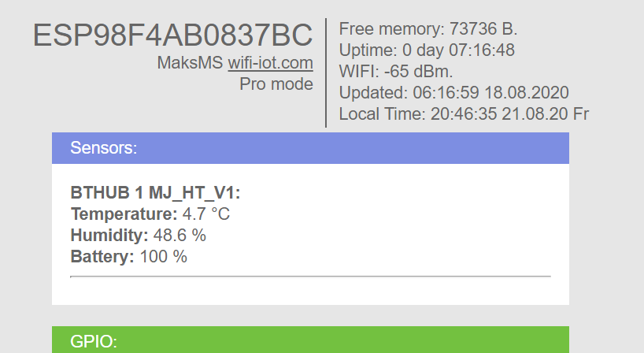
Task: Click the Temperature label
Action: [124, 214]
